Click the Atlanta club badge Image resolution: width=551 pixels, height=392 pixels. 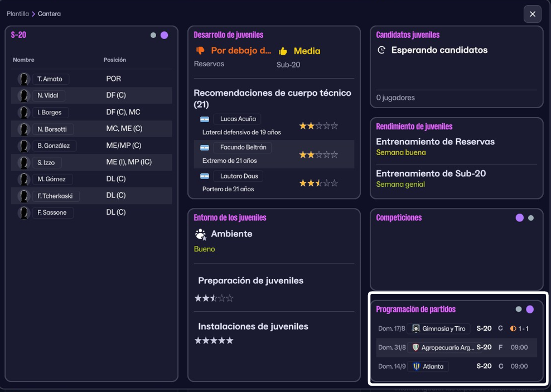click(x=417, y=366)
